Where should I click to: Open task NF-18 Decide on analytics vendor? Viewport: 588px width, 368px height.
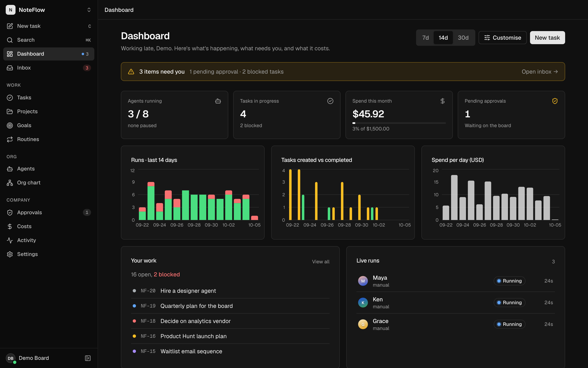click(x=230, y=321)
